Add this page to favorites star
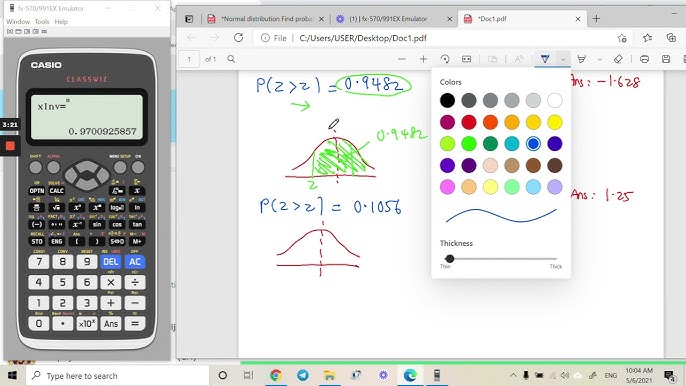The height and width of the screenshot is (386, 686). (x=622, y=38)
